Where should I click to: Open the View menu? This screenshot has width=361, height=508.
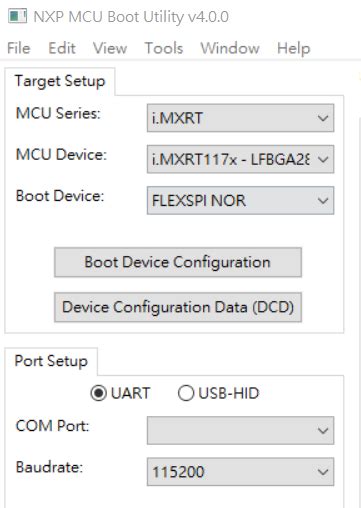[x=110, y=48]
